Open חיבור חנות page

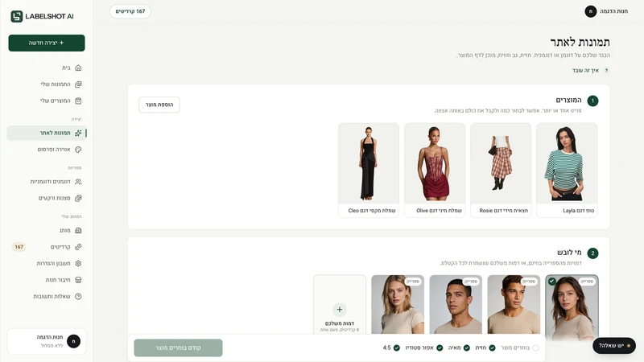click(47, 280)
